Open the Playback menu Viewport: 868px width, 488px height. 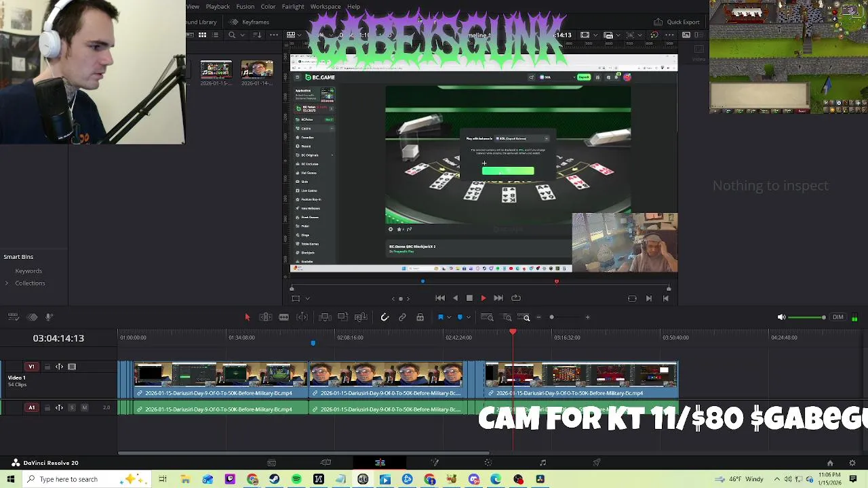coord(218,7)
